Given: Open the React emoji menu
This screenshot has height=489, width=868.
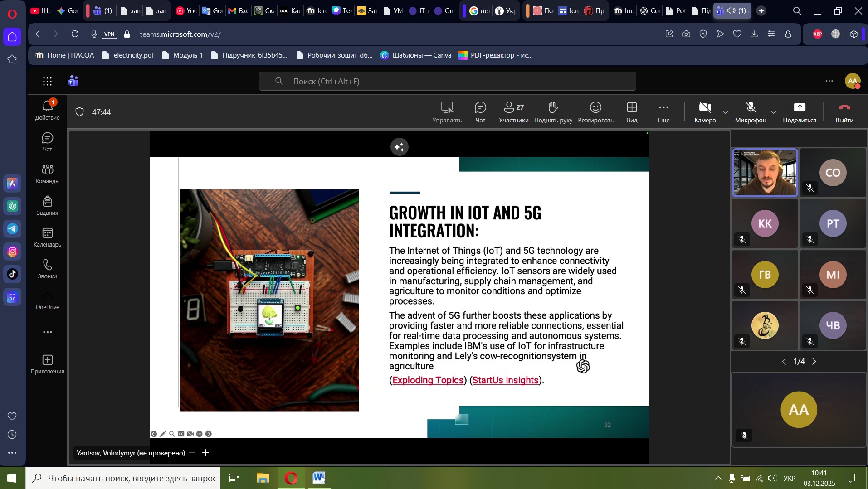Looking at the screenshot, I should 595,112.
